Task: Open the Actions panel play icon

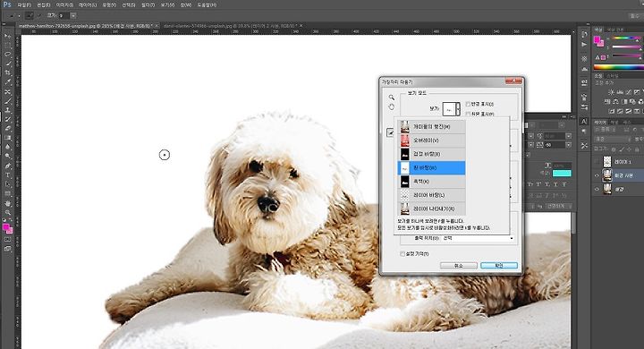Action: click(x=584, y=45)
